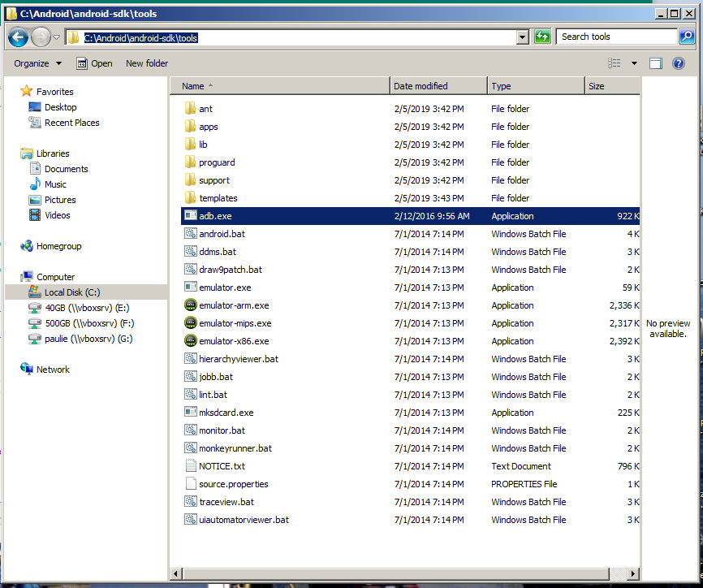Sort by Date modified column header
The width and height of the screenshot is (703, 588).
(x=438, y=86)
